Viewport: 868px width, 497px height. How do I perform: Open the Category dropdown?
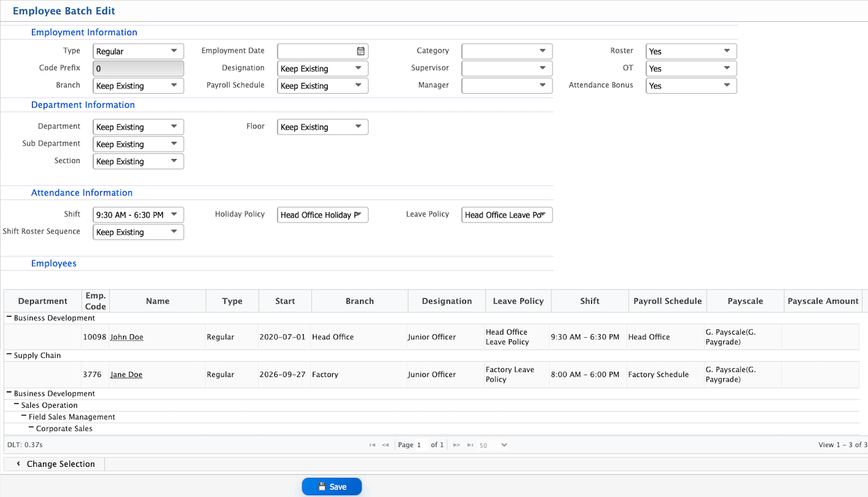pos(507,51)
